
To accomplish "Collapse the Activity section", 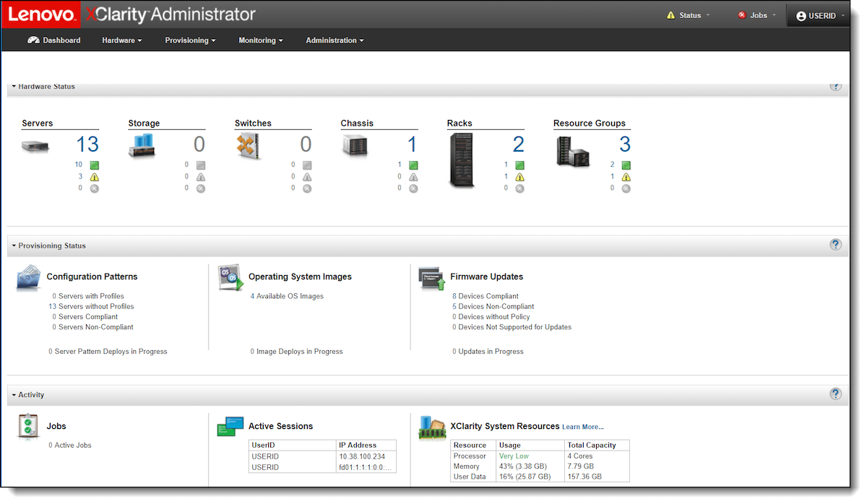I will pyautogui.click(x=14, y=395).
